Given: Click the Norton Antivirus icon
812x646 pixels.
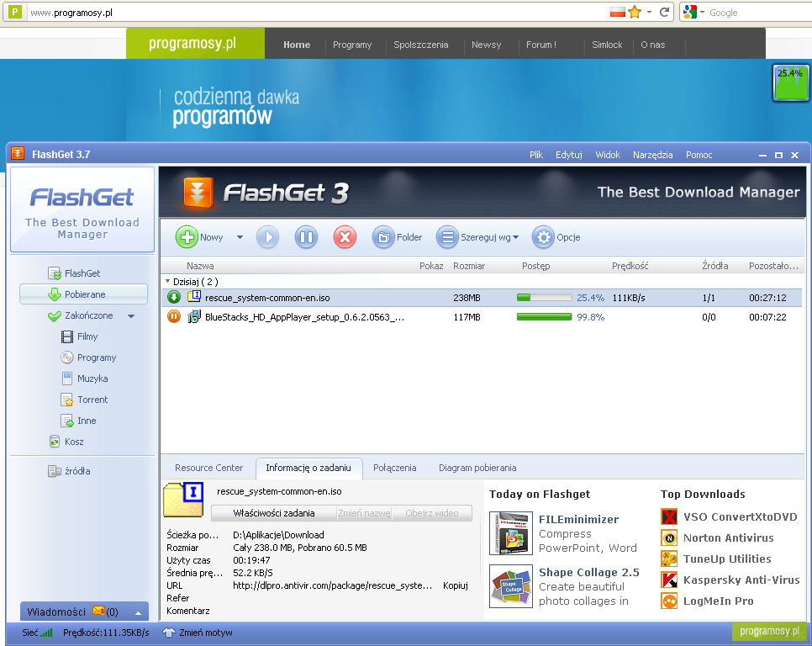Looking at the screenshot, I should click(x=669, y=537).
